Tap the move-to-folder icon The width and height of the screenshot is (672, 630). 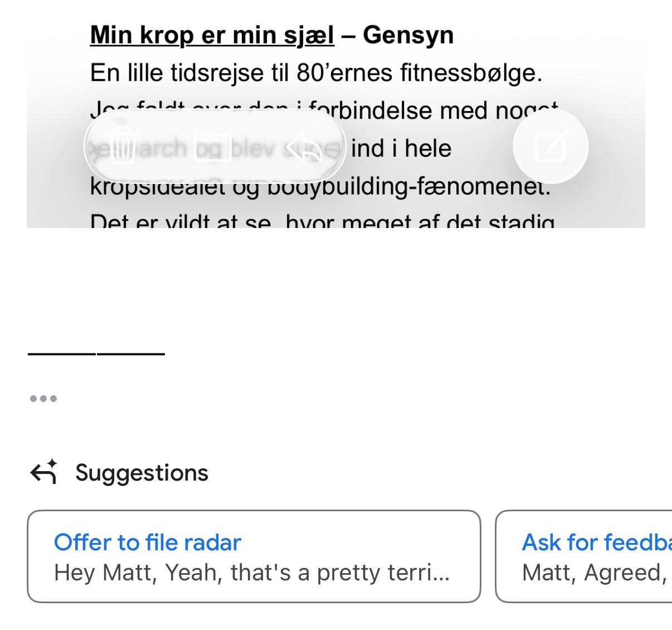(213, 147)
